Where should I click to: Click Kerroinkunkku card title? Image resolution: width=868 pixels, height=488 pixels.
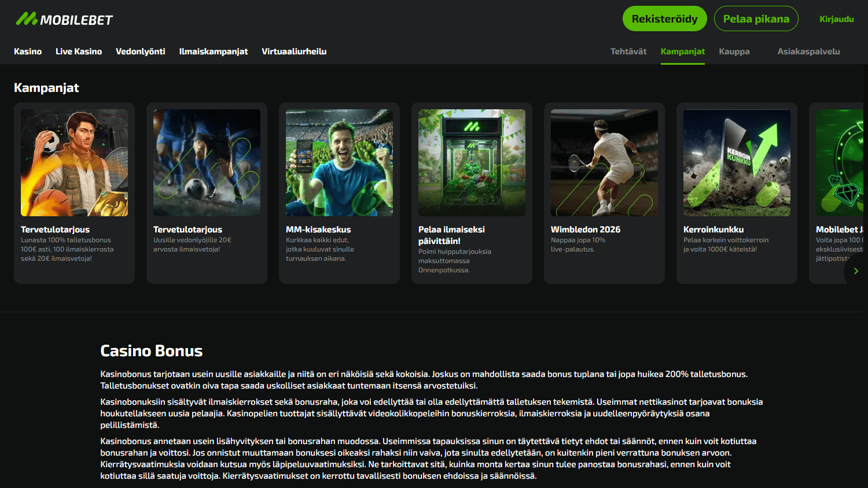point(713,230)
